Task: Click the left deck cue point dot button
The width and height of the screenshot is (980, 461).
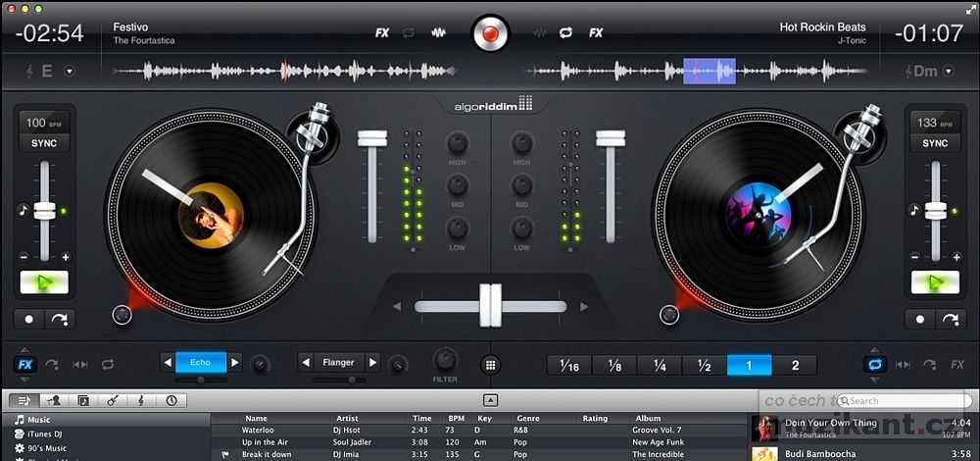Action: [28, 319]
